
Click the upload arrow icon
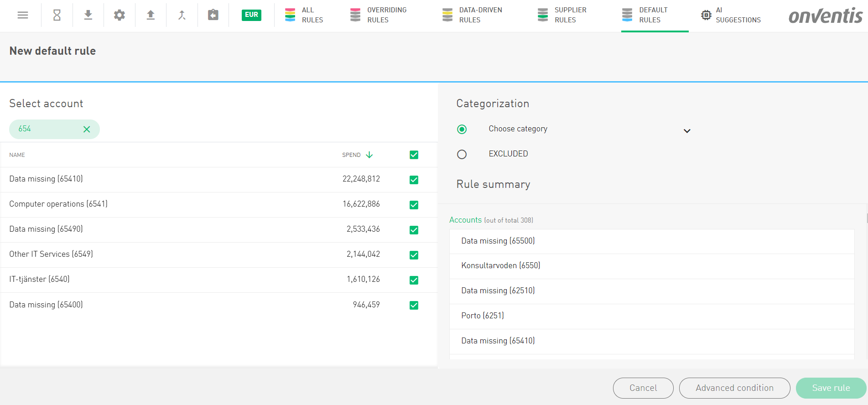pyautogui.click(x=151, y=15)
